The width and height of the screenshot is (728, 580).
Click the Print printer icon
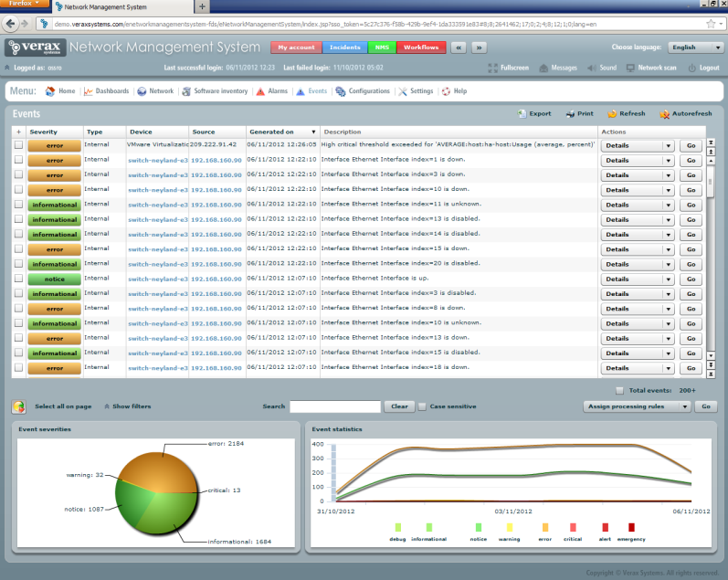[570, 114]
